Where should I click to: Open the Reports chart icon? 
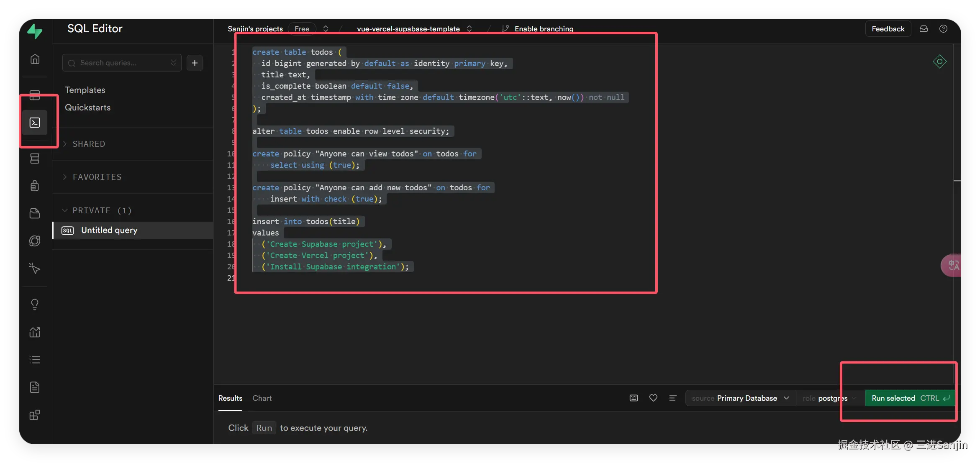tap(35, 332)
